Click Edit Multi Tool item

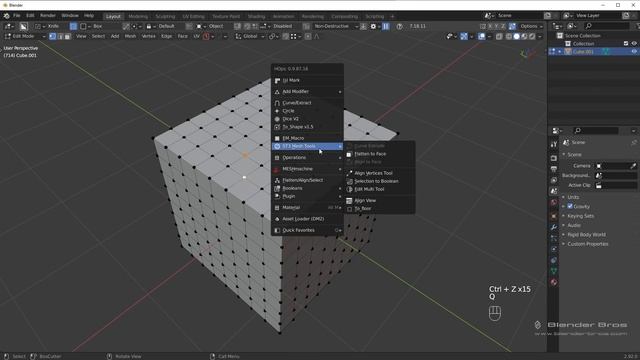(379, 189)
